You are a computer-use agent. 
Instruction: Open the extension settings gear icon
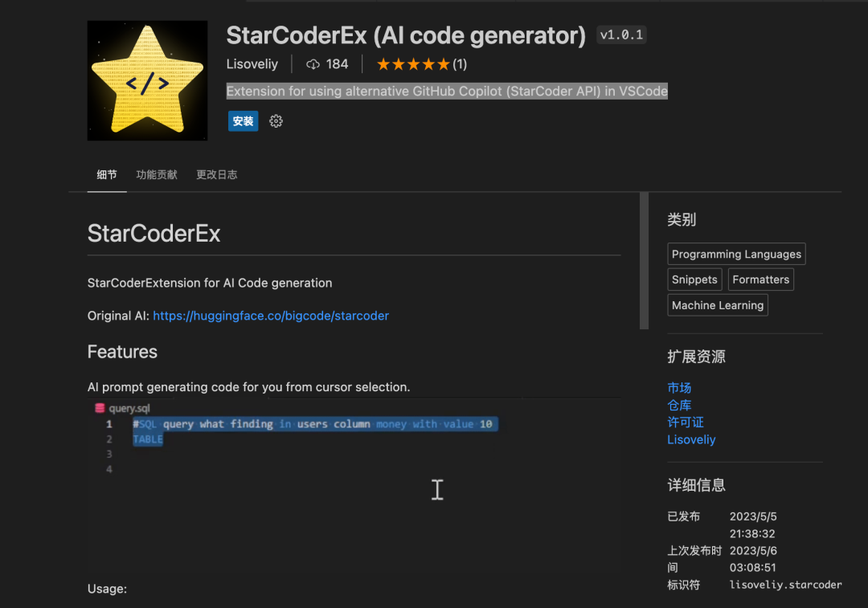276,121
